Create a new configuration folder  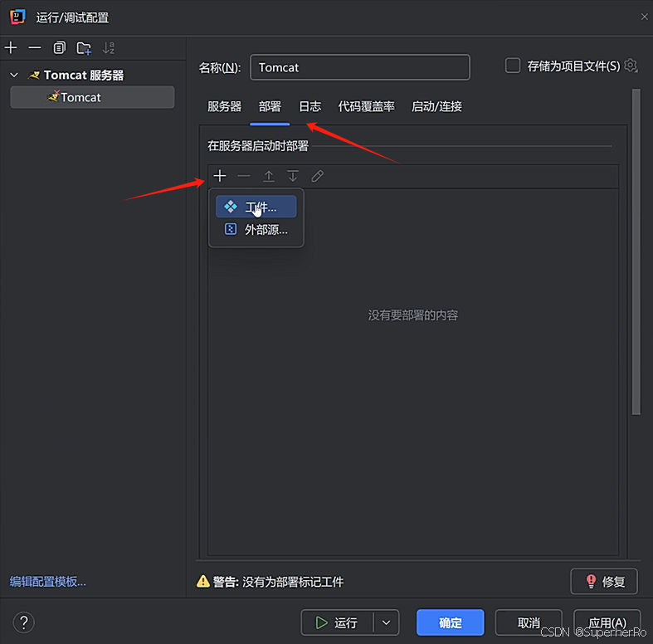84,48
